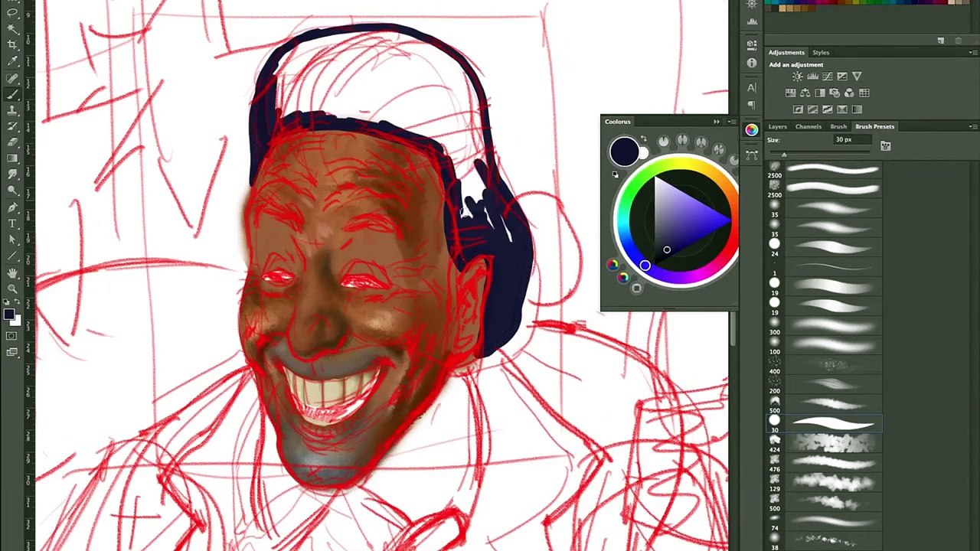Open the Coolorus panel flyout menu
Viewport: 980px width, 551px height.
tap(732, 122)
